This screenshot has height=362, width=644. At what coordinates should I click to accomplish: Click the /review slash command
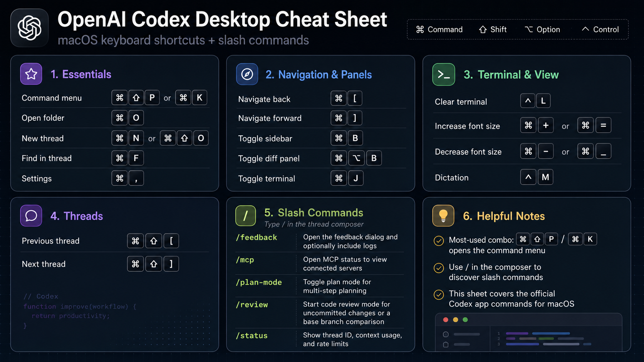[252, 305]
